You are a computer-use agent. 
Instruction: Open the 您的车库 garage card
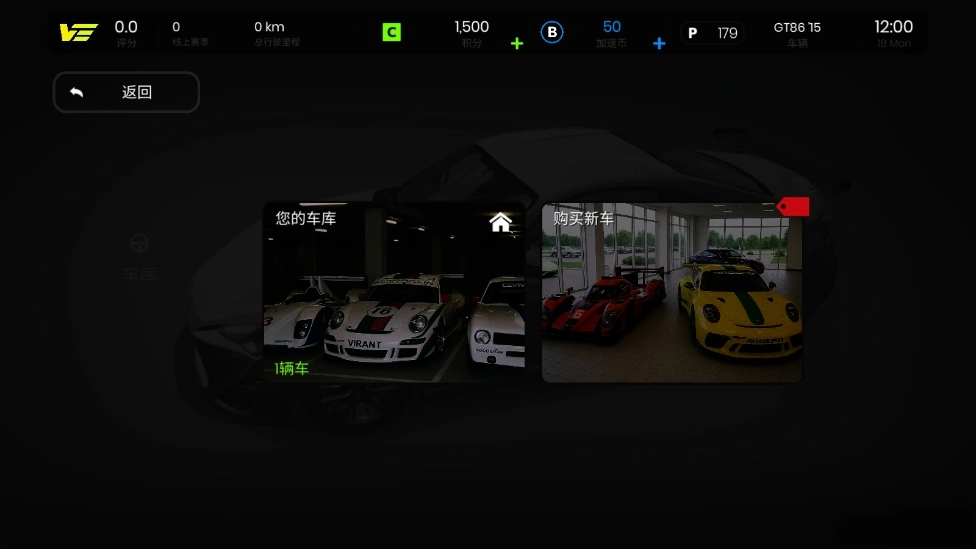coord(394,292)
